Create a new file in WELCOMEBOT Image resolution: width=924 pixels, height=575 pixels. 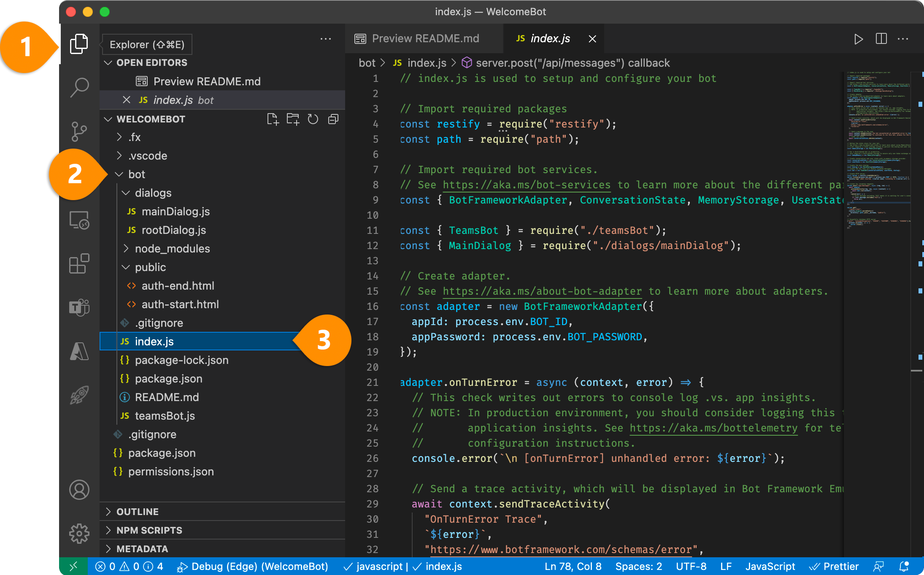(x=273, y=119)
